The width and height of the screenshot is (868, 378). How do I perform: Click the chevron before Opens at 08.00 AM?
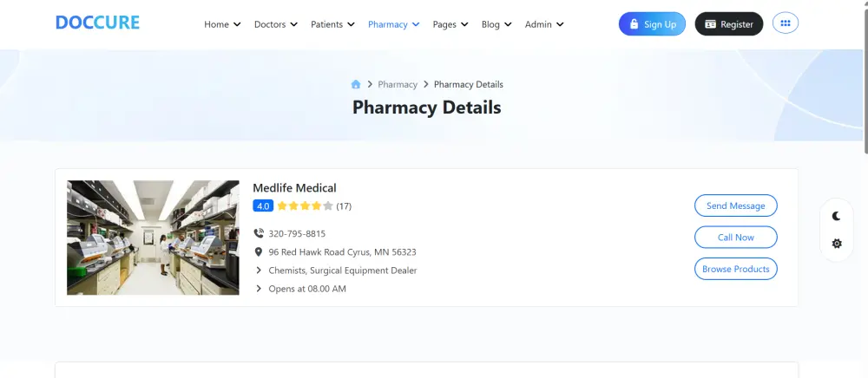[x=259, y=289]
